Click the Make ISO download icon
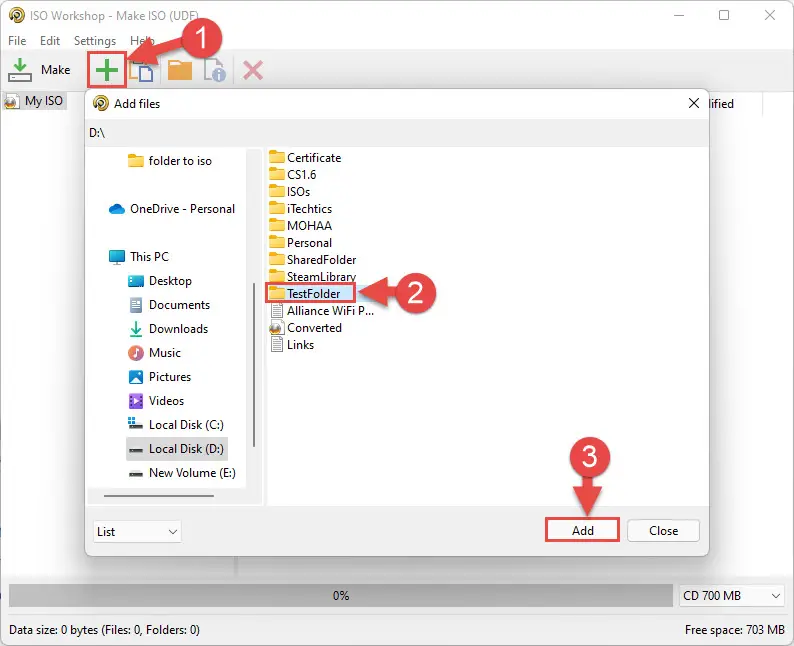Screen dimensions: 794x646 pos(20,70)
